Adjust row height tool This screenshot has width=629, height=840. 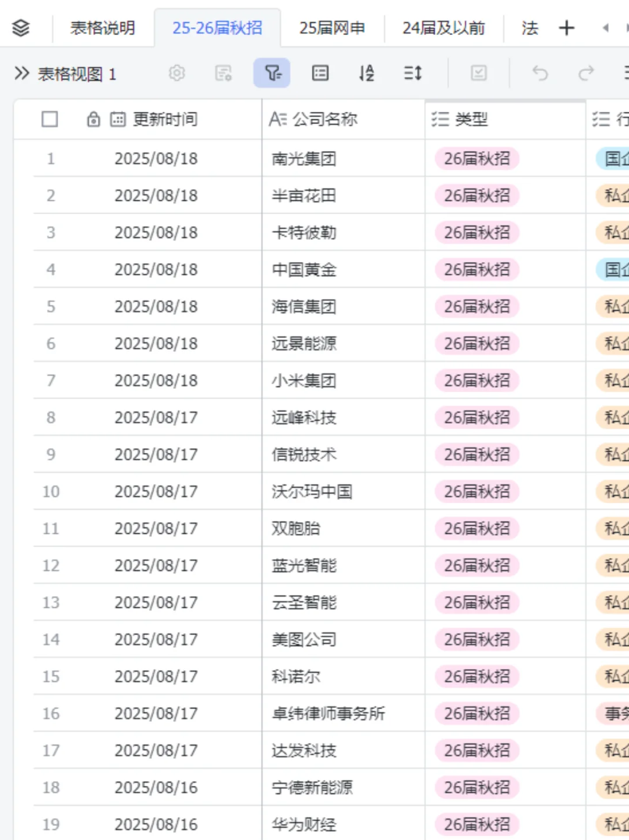tap(413, 73)
